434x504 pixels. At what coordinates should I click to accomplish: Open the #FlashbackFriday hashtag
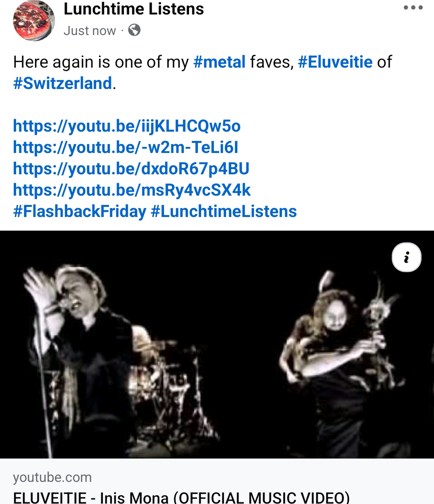[80, 211]
